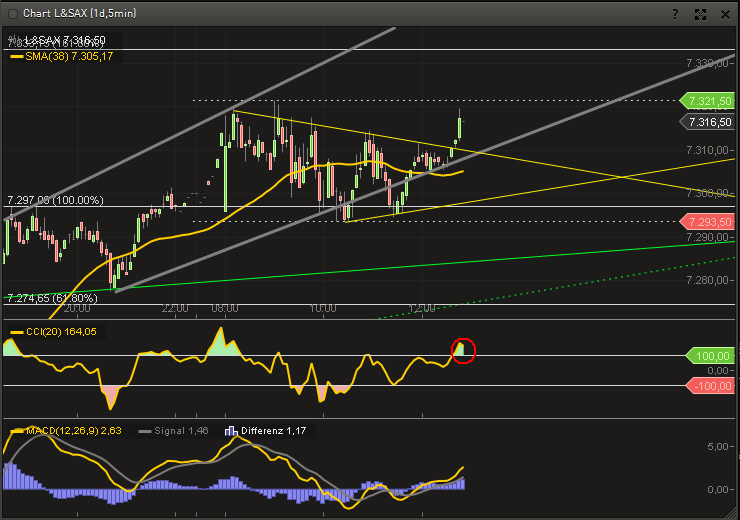Viewport: 740px width, 520px height.
Task: Click the yellow SMA(38) legend color marker
Action: pos(17,57)
